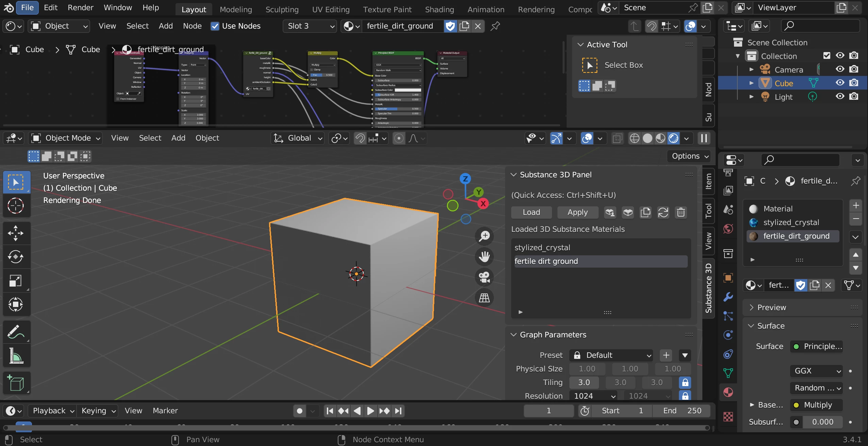868x446 pixels.
Task: Toggle the Tiling lock icon
Action: click(x=685, y=382)
